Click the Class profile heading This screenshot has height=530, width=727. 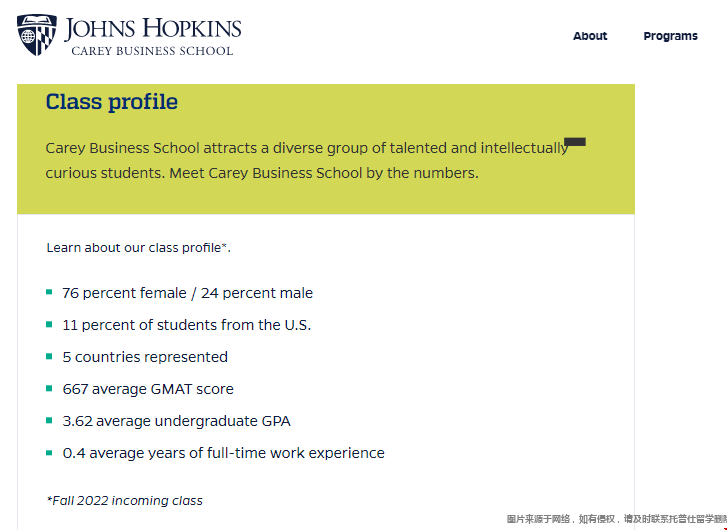[x=112, y=102]
